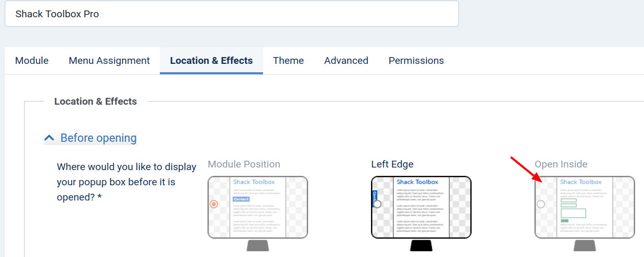Click the blue Contact button in Module Position preview
The width and height of the screenshot is (644, 257).
click(x=241, y=199)
